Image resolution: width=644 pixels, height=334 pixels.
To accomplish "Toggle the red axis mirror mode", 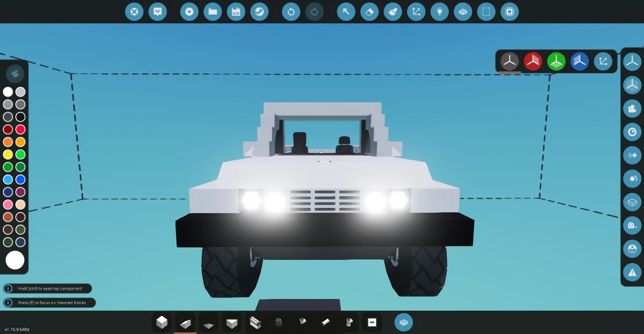I will point(533,61).
